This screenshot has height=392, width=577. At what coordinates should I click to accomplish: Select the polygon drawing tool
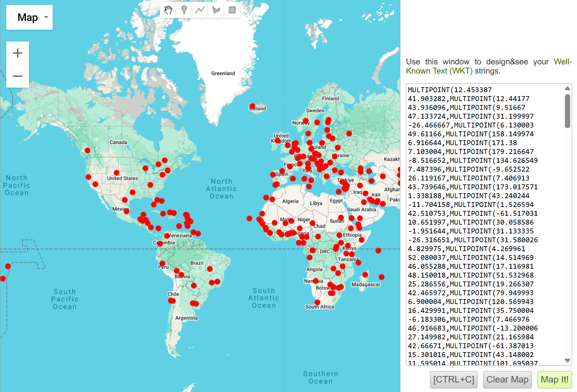pyautogui.click(x=216, y=10)
